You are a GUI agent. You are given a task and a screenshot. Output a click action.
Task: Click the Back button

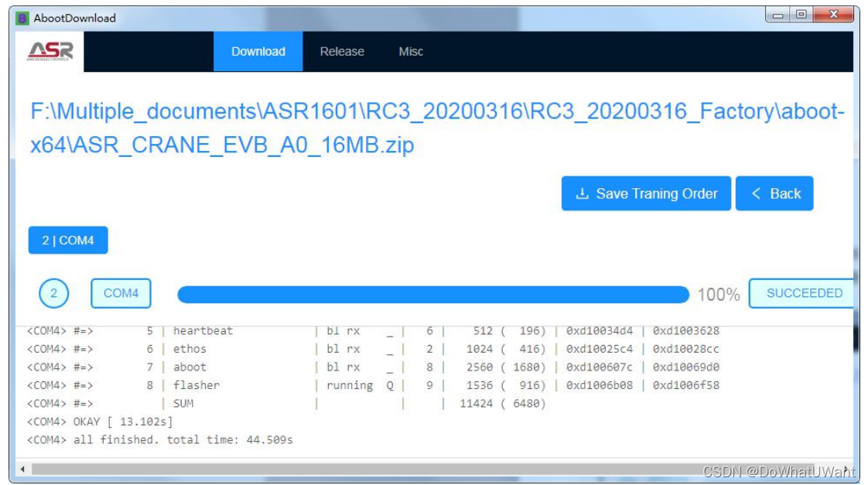click(774, 193)
